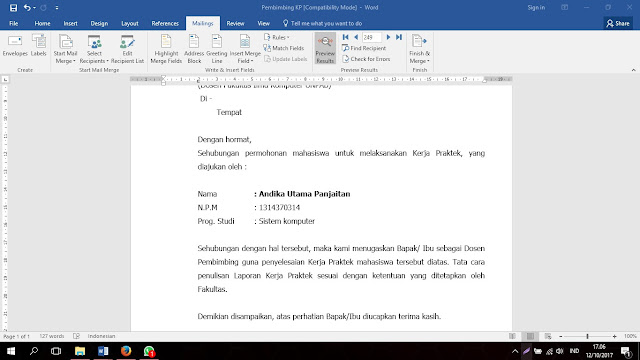This screenshot has height=360, width=640.
Task: Switch to the Layout tab
Action: point(130,23)
